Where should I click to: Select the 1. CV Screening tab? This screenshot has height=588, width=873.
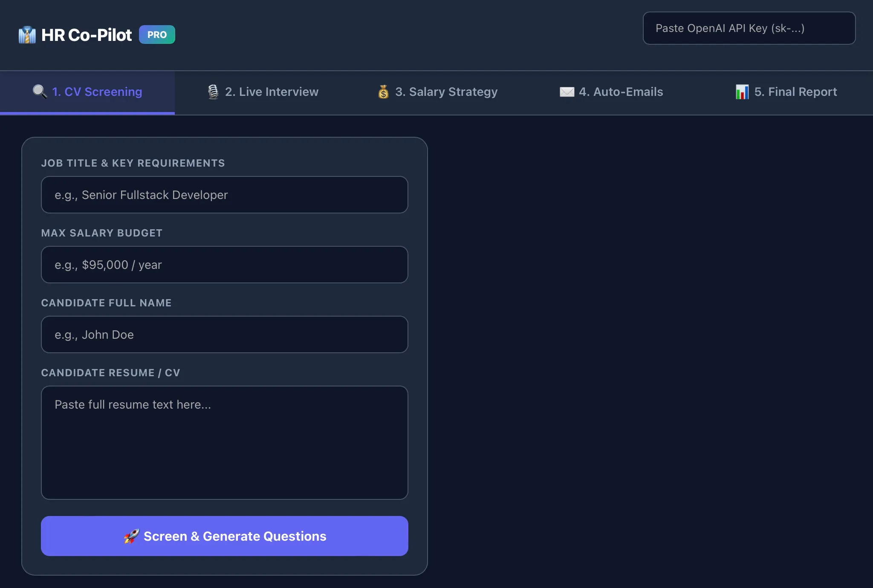[87, 92]
